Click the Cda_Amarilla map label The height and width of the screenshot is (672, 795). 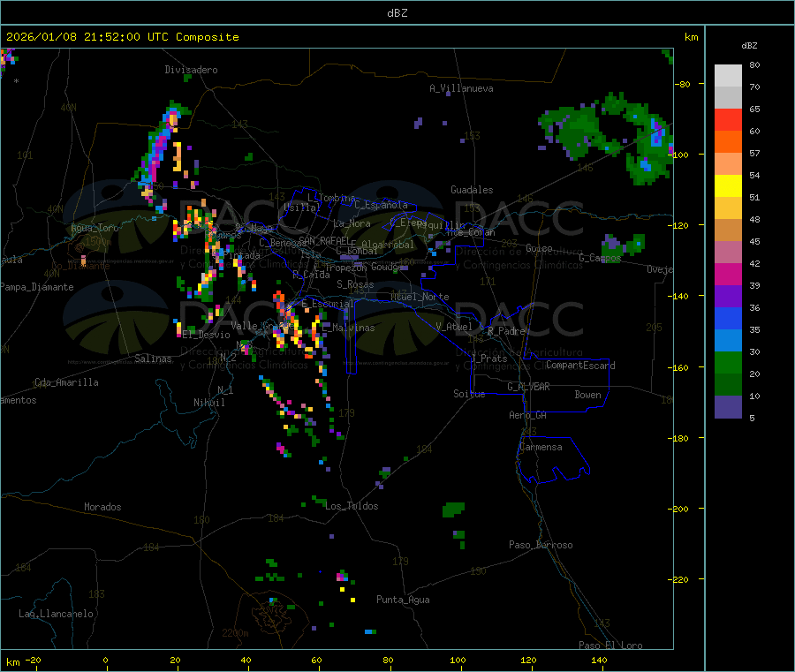click(x=66, y=382)
